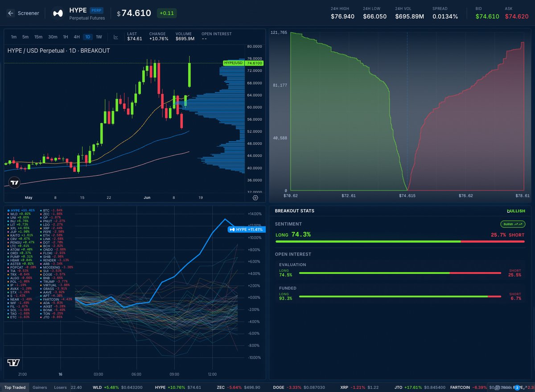The width and height of the screenshot is (535, 392).
Task: Click SOL -1.68% in chart legend
Action: click(x=18, y=310)
